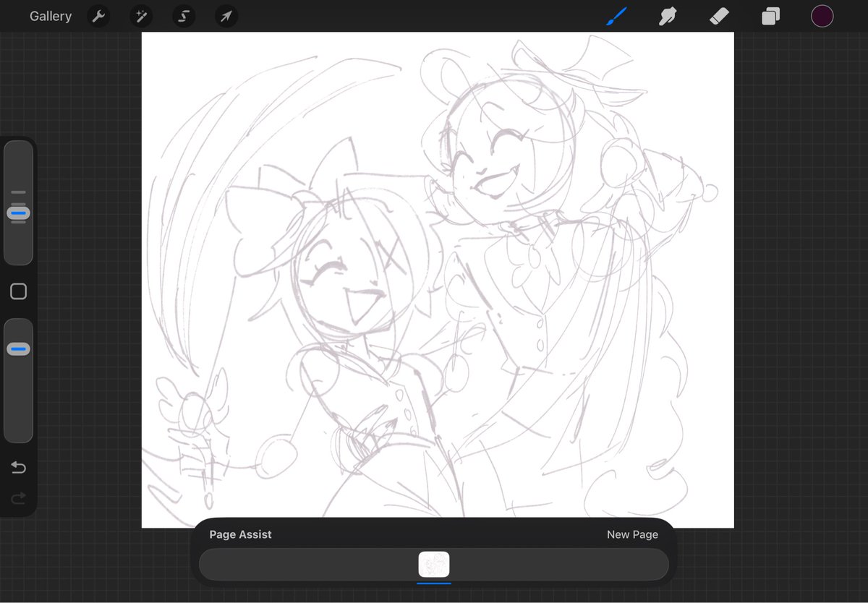Open the active color picker circle
The image size is (868, 603).
tap(822, 16)
